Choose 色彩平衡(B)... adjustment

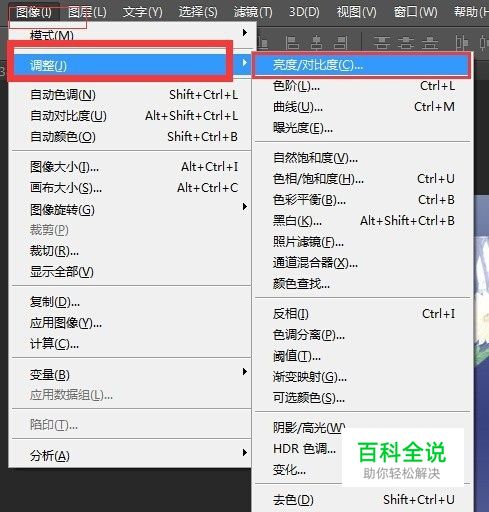pyautogui.click(x=362, y=200)
